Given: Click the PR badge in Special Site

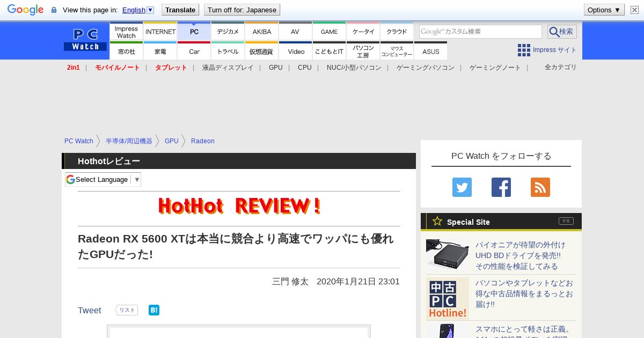Looking at the screenshot, I should tap(566, 221).
